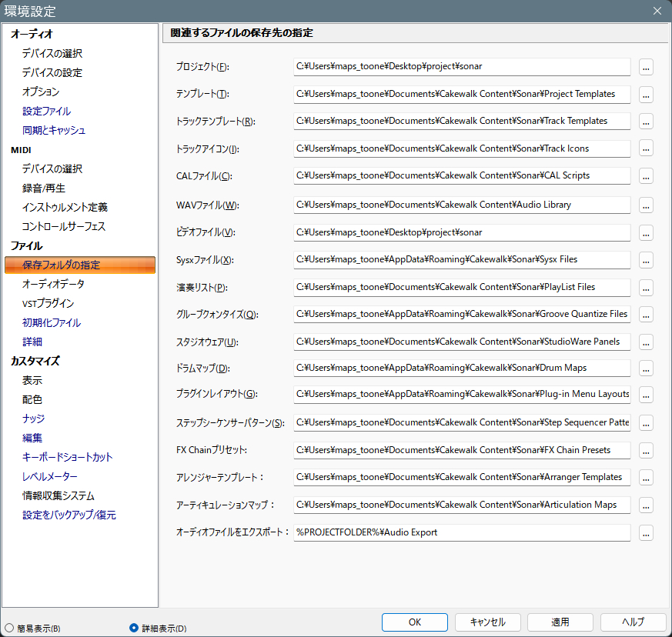Browse for the アレンジャーテンプレート folder

[x=646, y=478]
